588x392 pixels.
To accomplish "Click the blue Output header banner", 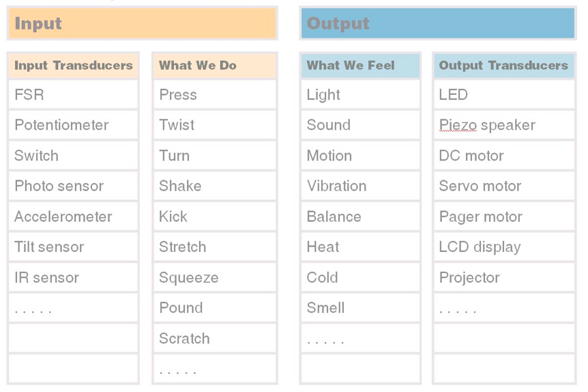I will click(438, 23).
